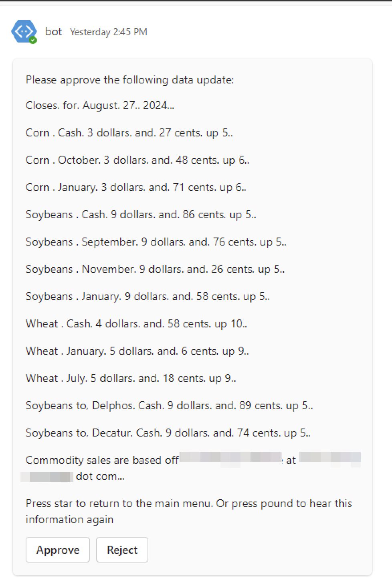This screenshot has height=585, width=392.
Task: Click the Closes for August 27 line
Action: pos(100,106)
